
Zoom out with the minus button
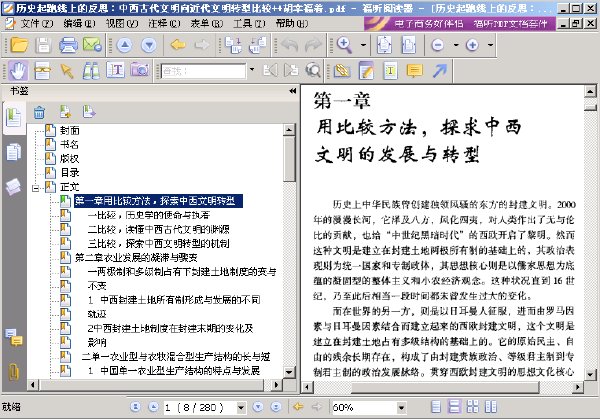coord(437,45)
